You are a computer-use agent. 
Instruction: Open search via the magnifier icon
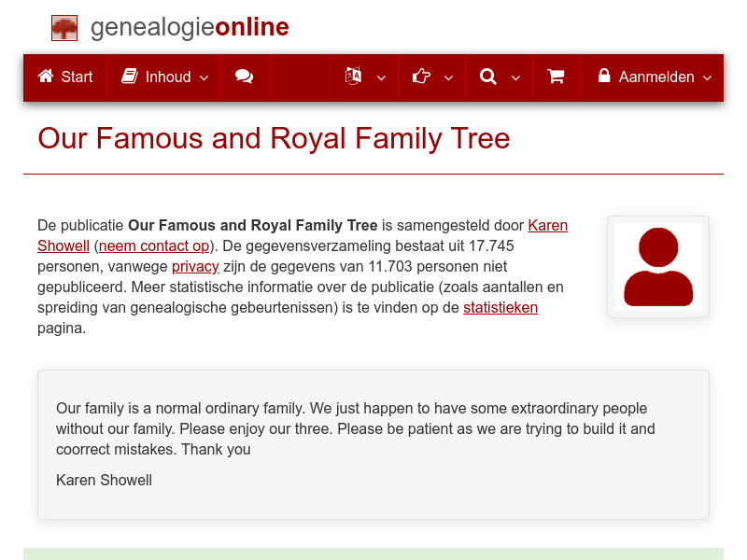point(488,77)
